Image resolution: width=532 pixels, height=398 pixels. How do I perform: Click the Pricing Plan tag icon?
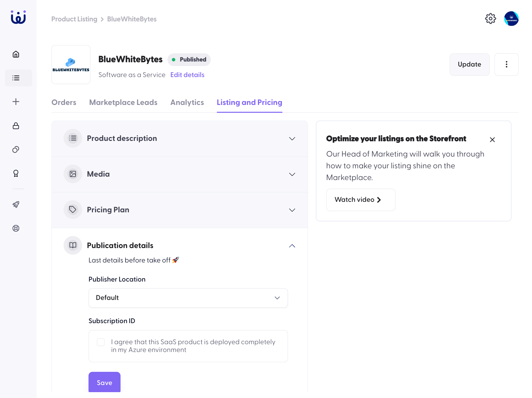coord(73,210)
